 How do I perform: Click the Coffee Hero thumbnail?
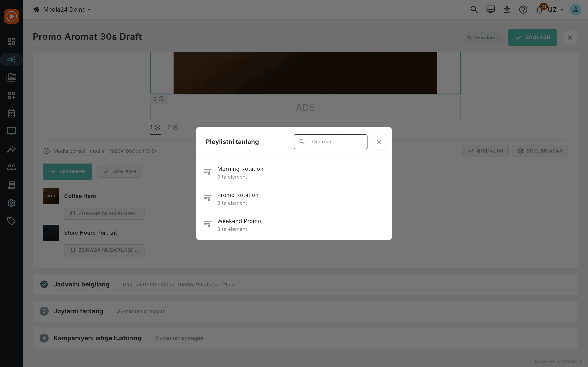click(51, 196)
